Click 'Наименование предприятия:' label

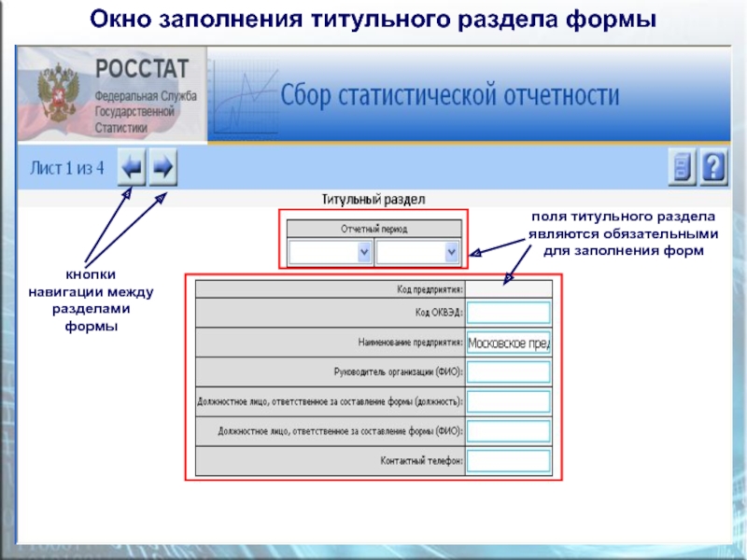click(x=410, y=343)
